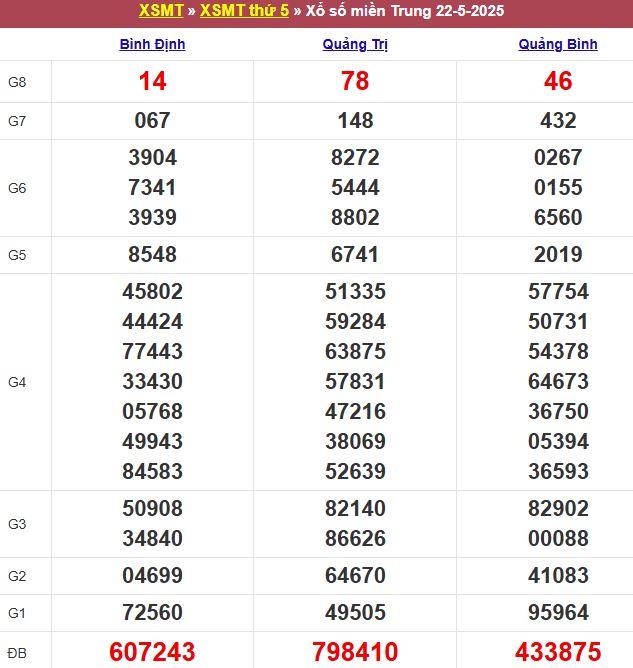Click the G5 number 8548
This screenshot has height=668, width=633.
(152, 255)
